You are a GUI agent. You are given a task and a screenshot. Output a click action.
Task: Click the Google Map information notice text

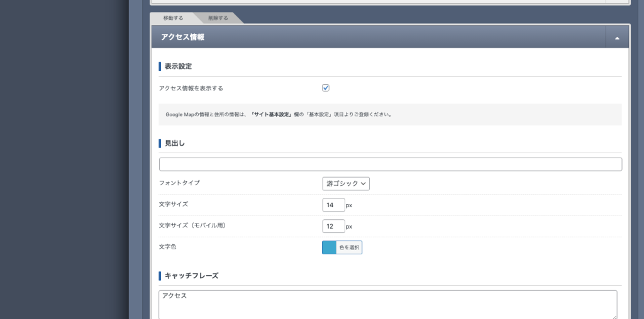tap(279, 115)
